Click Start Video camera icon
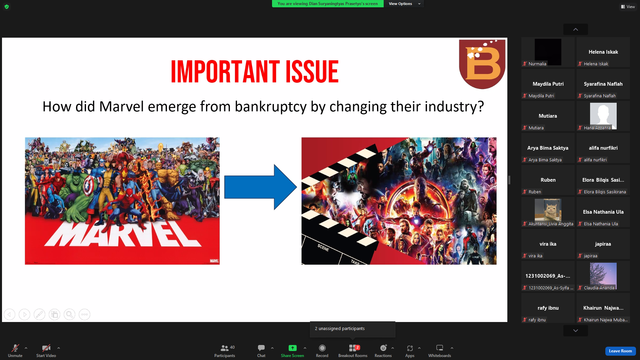 46,350
